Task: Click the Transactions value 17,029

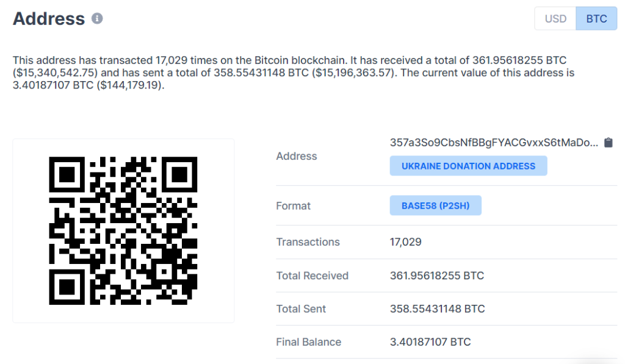Action: point(405,242)
